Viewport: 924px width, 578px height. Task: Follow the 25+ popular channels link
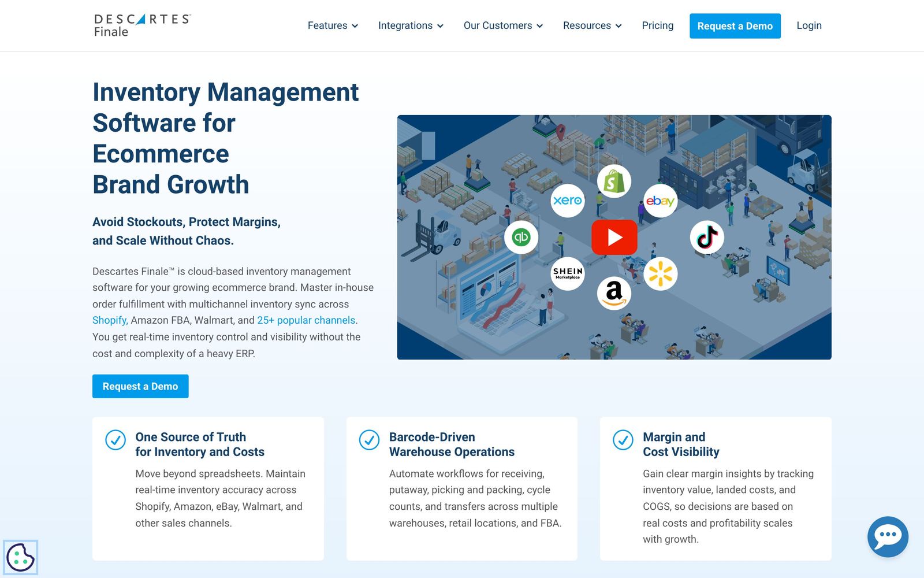coord(306,320)
